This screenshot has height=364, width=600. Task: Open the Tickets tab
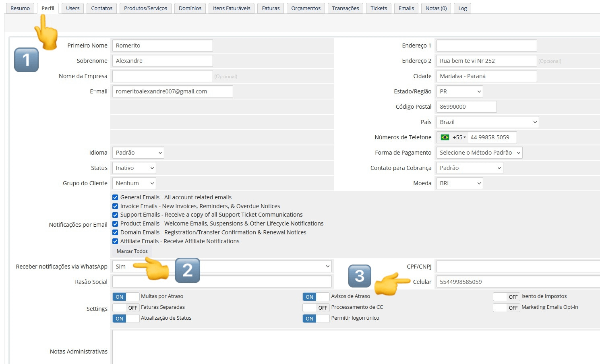coord(379,8)
